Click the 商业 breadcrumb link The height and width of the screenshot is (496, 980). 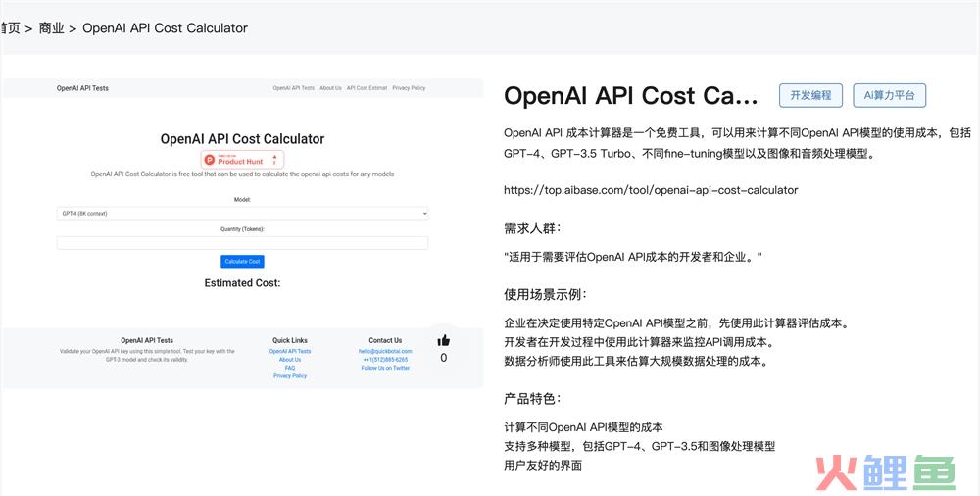point(51,28)
